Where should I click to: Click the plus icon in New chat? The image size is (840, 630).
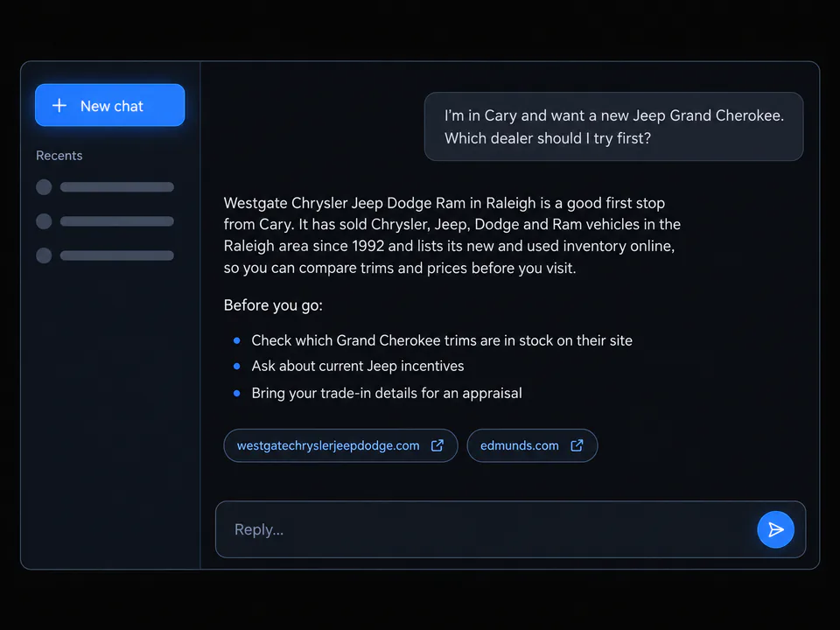pyautogui.click(x=59, y=106)
